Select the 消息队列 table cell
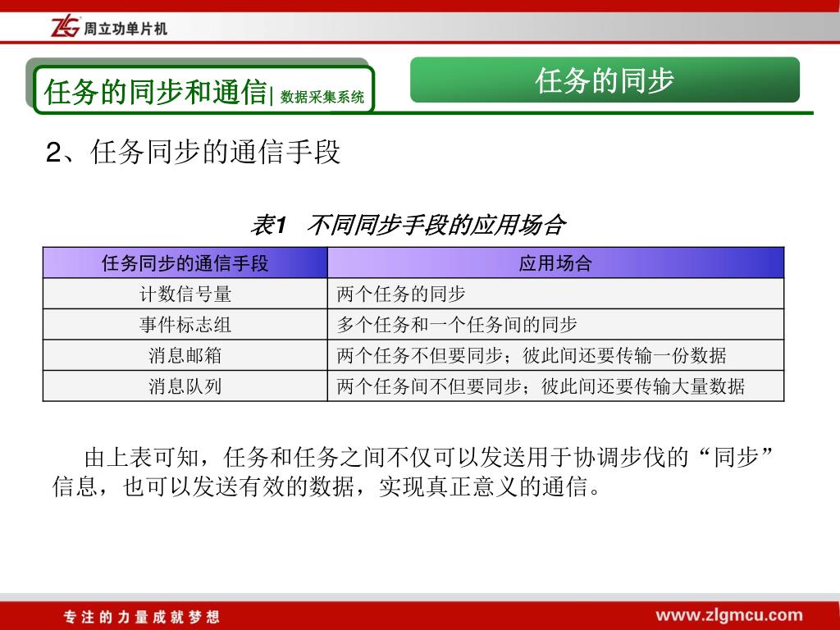This screenshot has width=840, height=630. [185, 386]
